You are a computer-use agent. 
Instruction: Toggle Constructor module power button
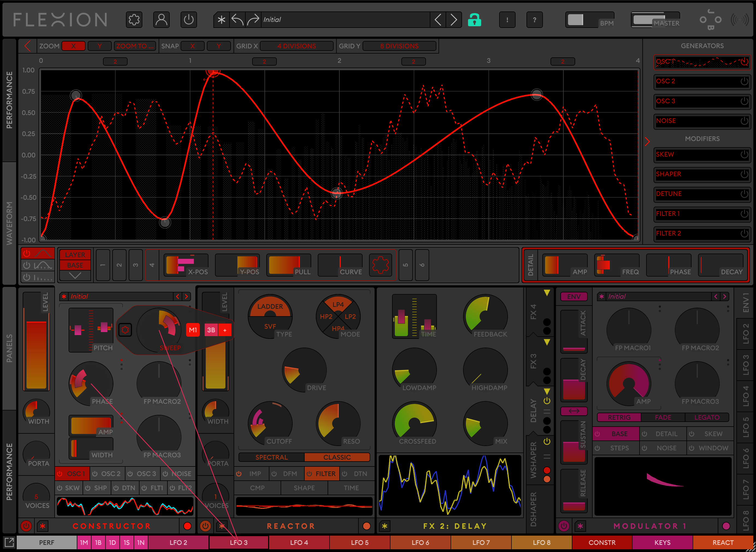coord(26,526)
